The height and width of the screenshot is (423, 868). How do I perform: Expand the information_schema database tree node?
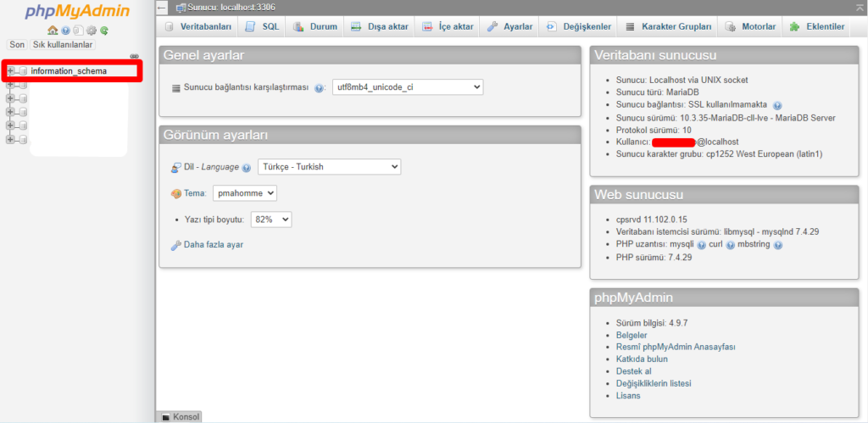click(x=11, y=71)
